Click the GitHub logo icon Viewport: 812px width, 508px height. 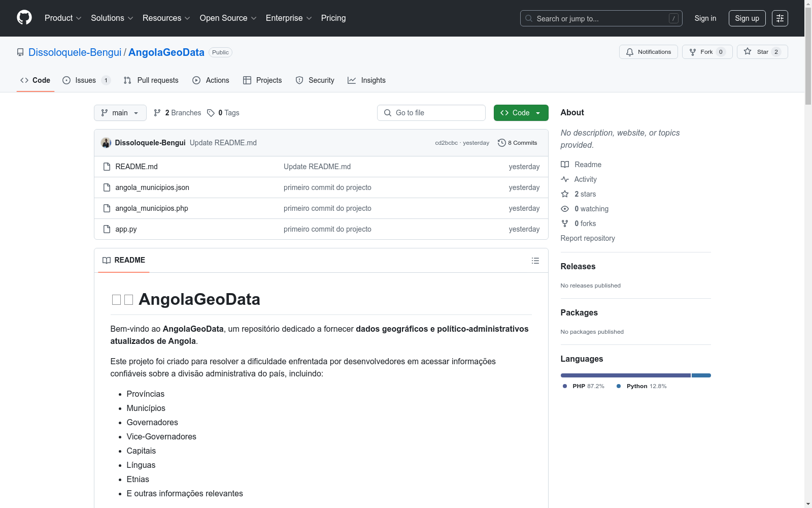tap(24, 18)
